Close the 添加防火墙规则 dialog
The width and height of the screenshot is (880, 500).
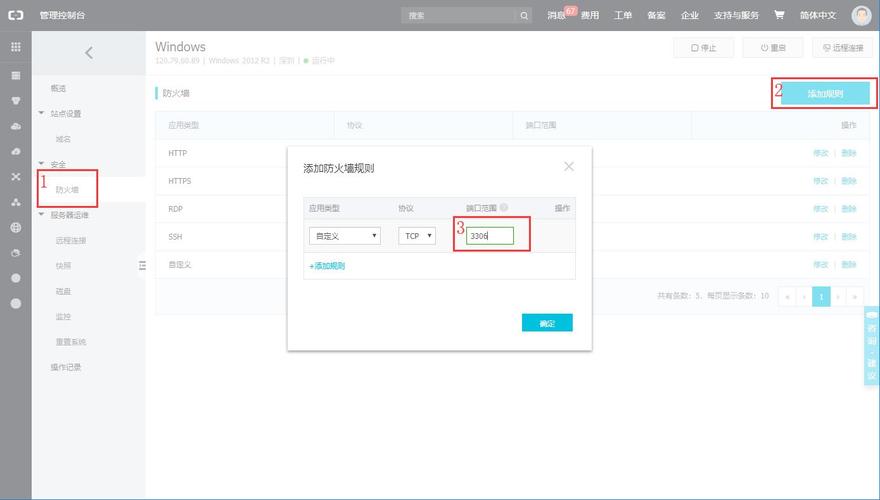click(x=569, y=167)
